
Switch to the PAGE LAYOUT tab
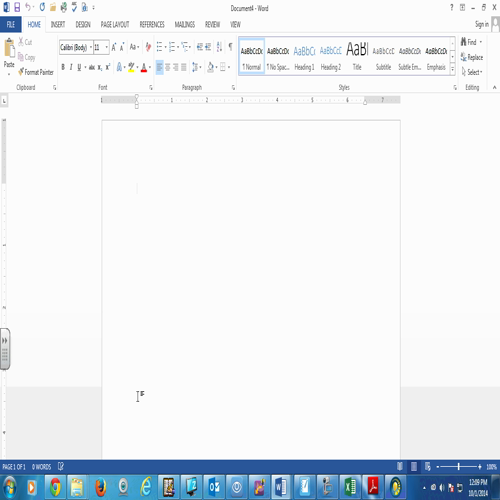[x=115, y=25]
